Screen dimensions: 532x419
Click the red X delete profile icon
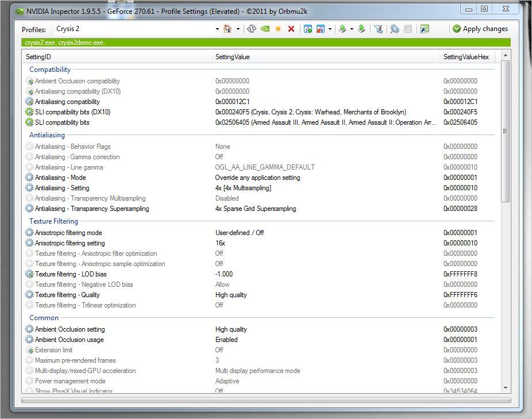[x=291, y=29]
